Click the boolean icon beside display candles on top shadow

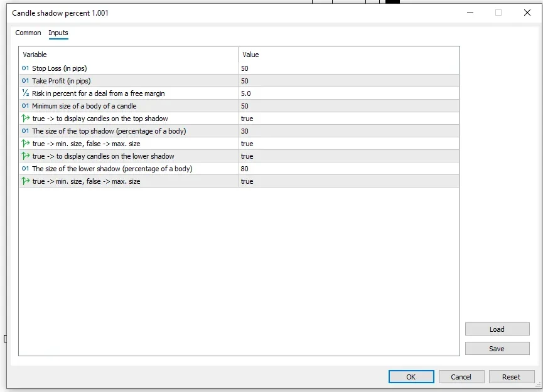pos(25,119)
